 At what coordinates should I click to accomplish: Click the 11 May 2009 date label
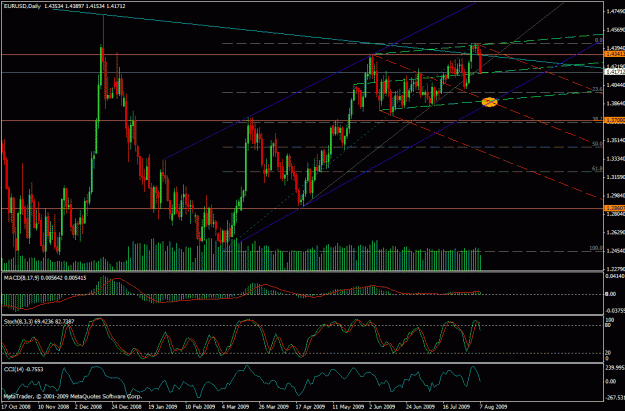click(348, 407)
